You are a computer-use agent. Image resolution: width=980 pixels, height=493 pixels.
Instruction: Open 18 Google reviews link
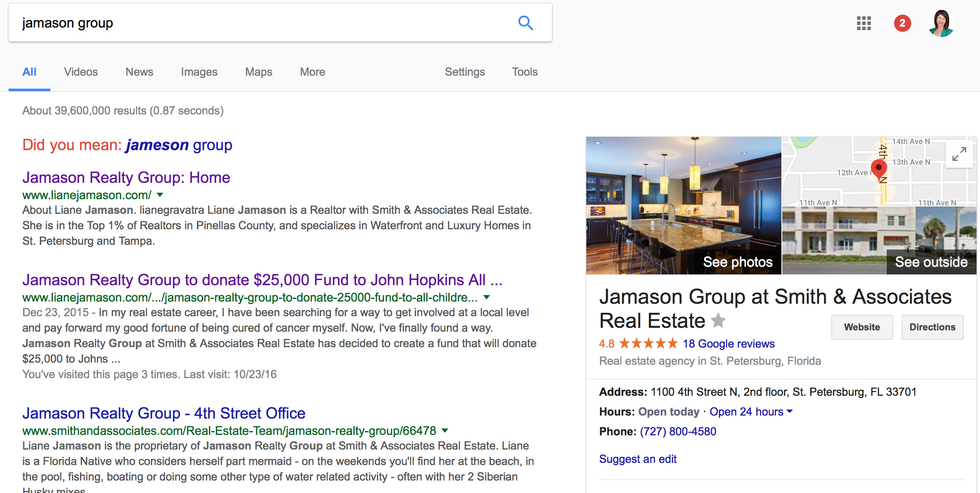729,344
